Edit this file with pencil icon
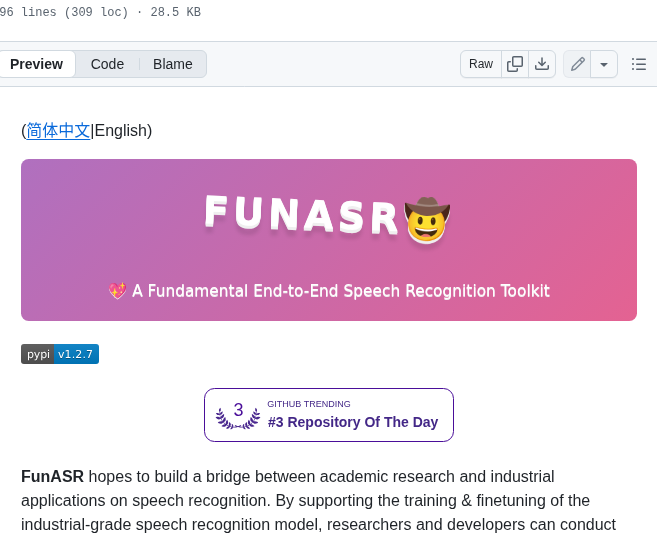The width and height of the screenshot is (657, 539). (577, 64)
